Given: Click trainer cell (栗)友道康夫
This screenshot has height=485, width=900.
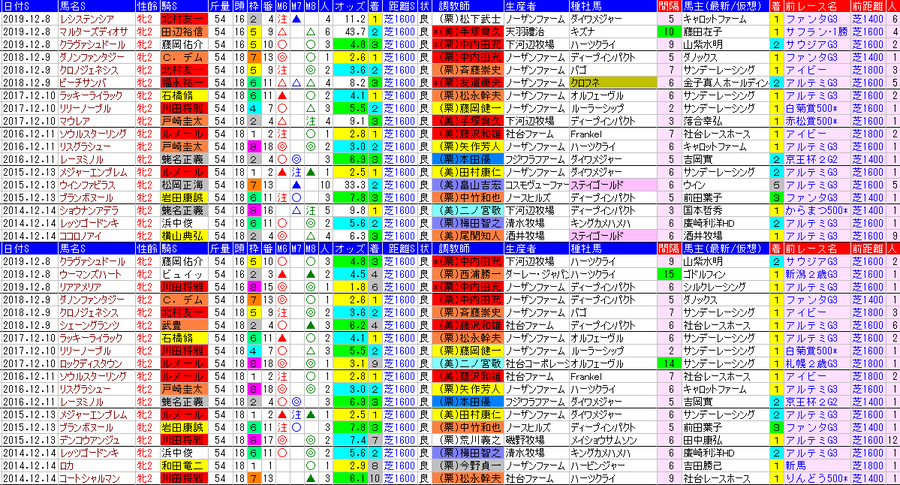Looking at the screenshot, I should pos(467,83).
